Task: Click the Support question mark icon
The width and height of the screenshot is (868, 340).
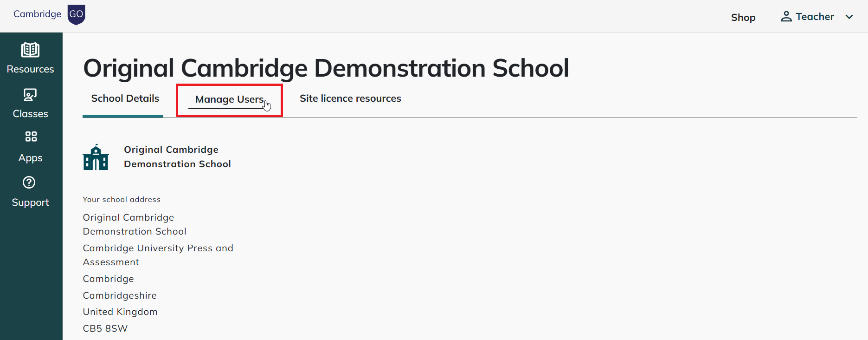Action: tap(29, 183)
